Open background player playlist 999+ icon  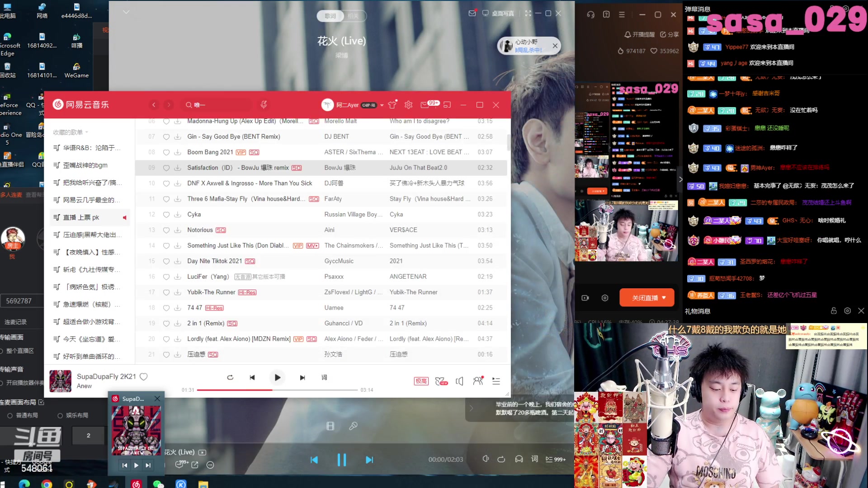point(556,460)
